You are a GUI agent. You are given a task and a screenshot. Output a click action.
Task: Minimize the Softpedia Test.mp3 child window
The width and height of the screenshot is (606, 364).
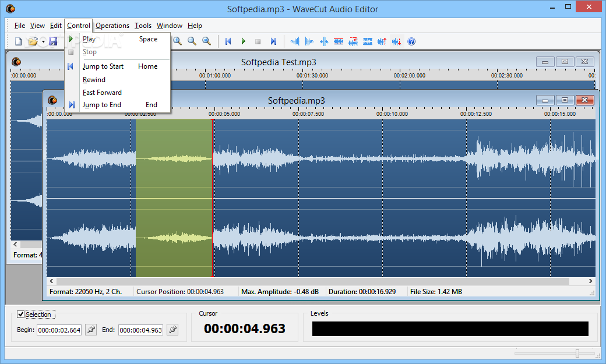(x=545, y=62)
